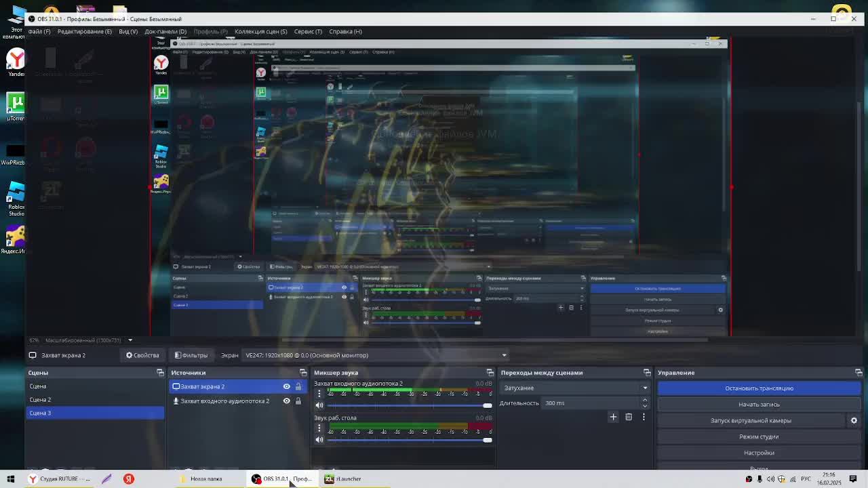The width and height of the screenshot is (868, 488).
Task: Select Сцена 3 in the scenes list
Action: point(95,413)
